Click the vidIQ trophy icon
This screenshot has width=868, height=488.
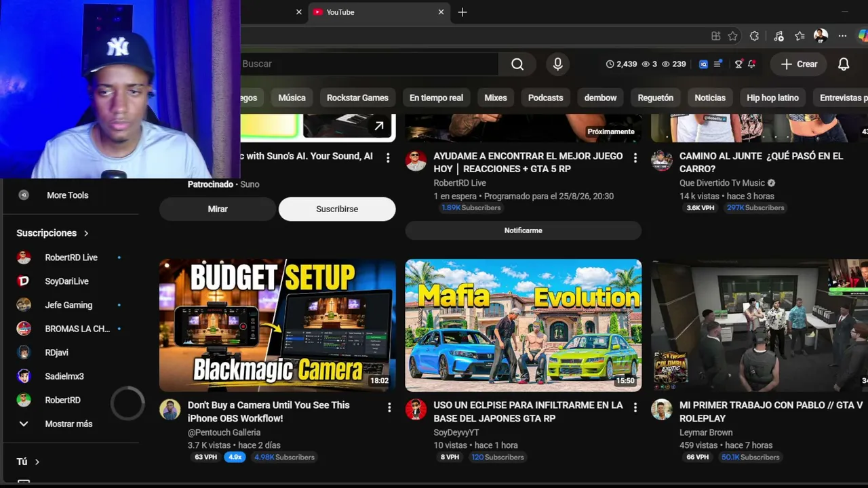click(x=738, y=64)
